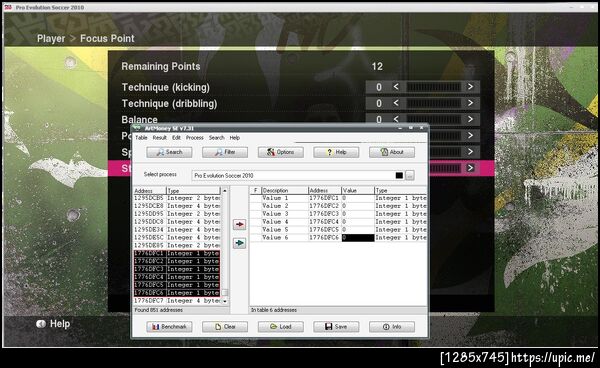Open the Process menu

click(195, 138)
